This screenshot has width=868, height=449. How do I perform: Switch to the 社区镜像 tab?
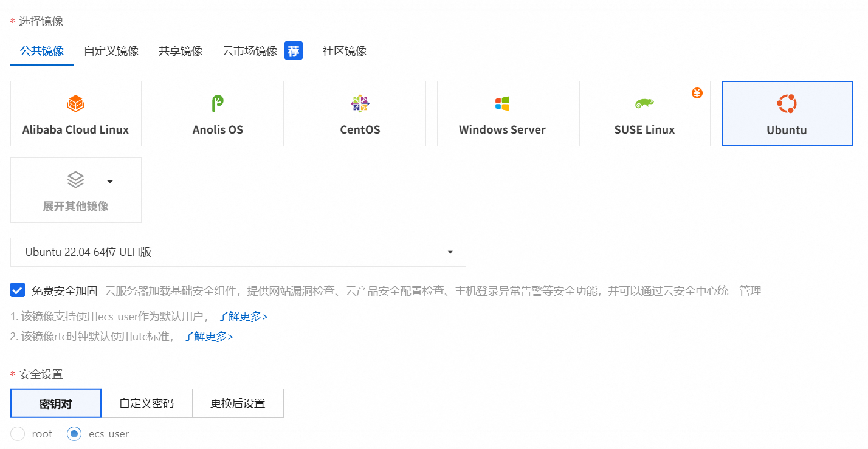coord(345,51)
